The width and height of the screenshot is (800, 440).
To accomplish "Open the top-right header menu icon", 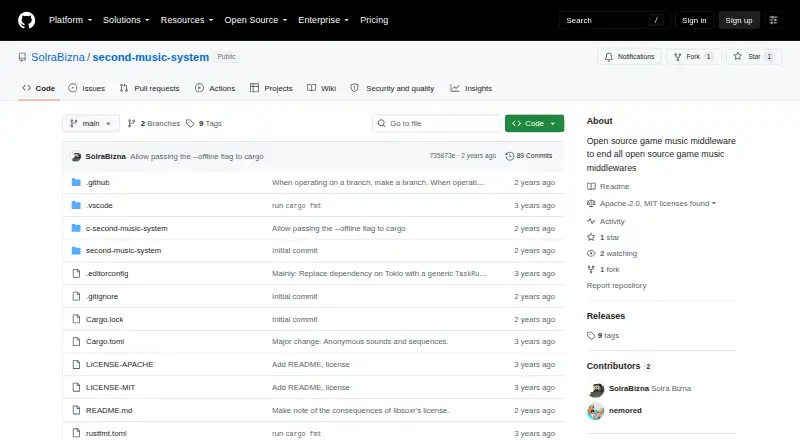I will (773, 20).
